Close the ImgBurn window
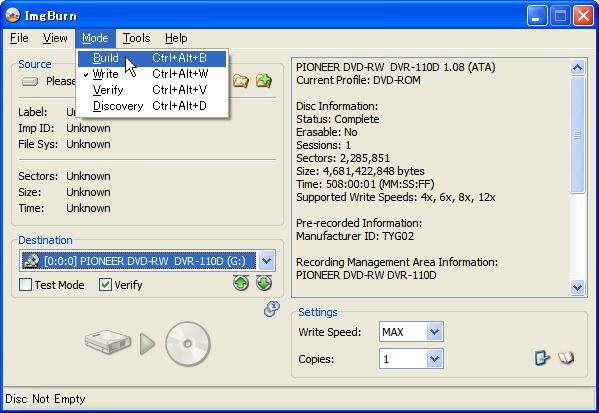The image size is (599, 413). pos(583,16)
